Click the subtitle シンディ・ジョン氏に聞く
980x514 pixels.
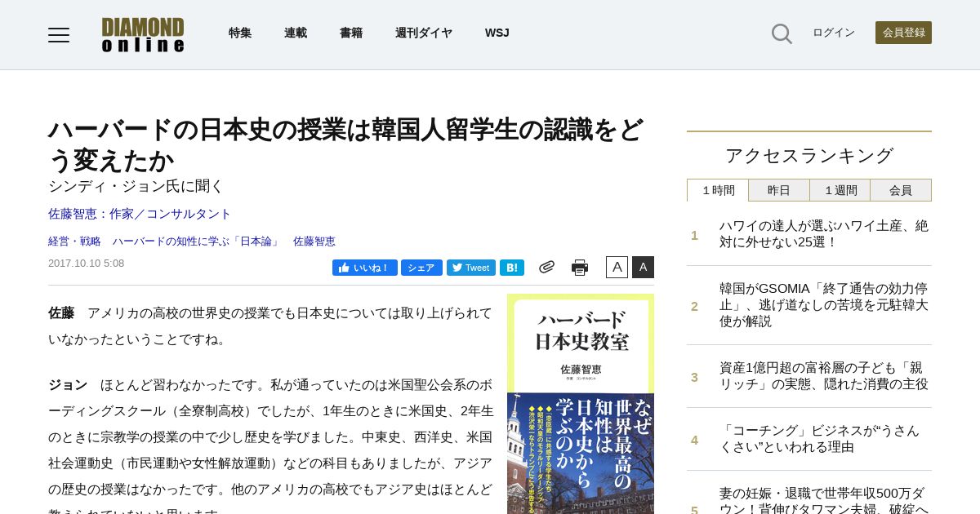(x=136, y=186)
